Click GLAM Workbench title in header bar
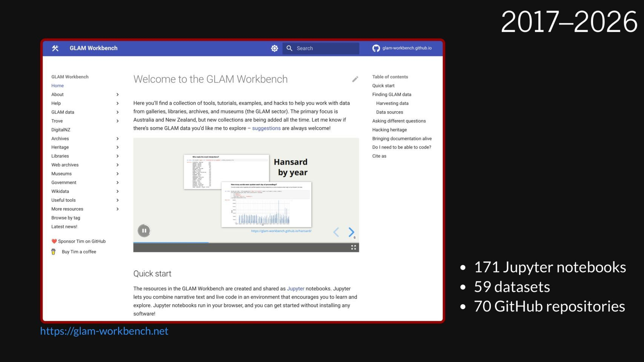Screen dimensions: 644x362 click(94, 48)
